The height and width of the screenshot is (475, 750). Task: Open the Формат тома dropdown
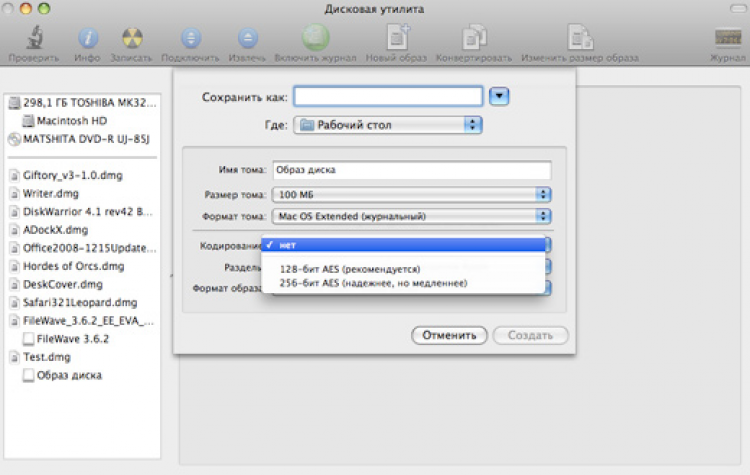[x=412, y=216]
